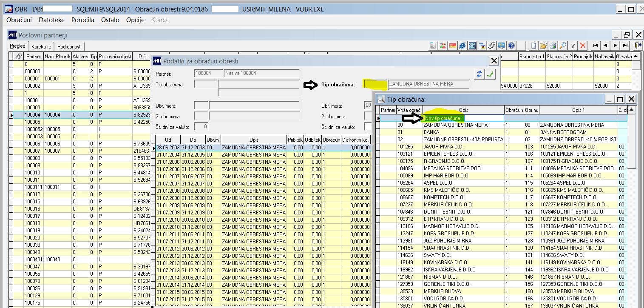Click the Nabavnik column header
This screenshot has height=308, width=644.
(604, 56)
